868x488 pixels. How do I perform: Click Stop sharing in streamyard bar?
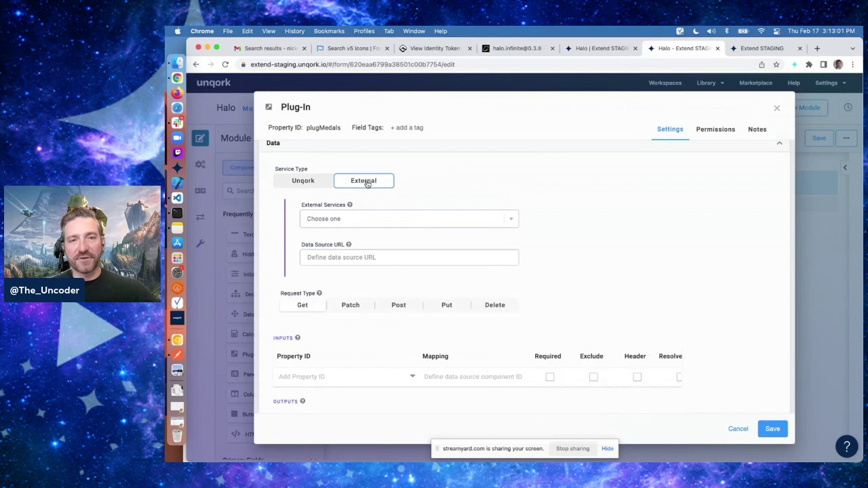coord(573,449)
